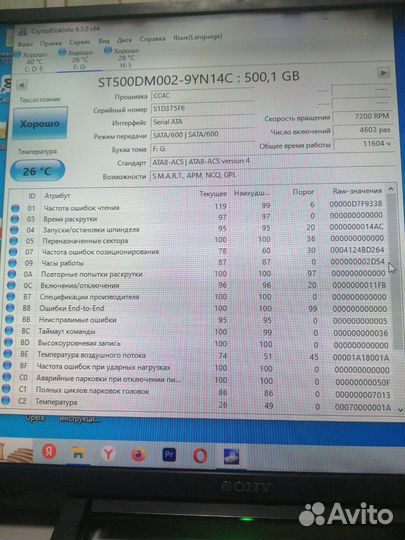
Task: Click the total hours 11604 ч field
Action: (363, 144)
